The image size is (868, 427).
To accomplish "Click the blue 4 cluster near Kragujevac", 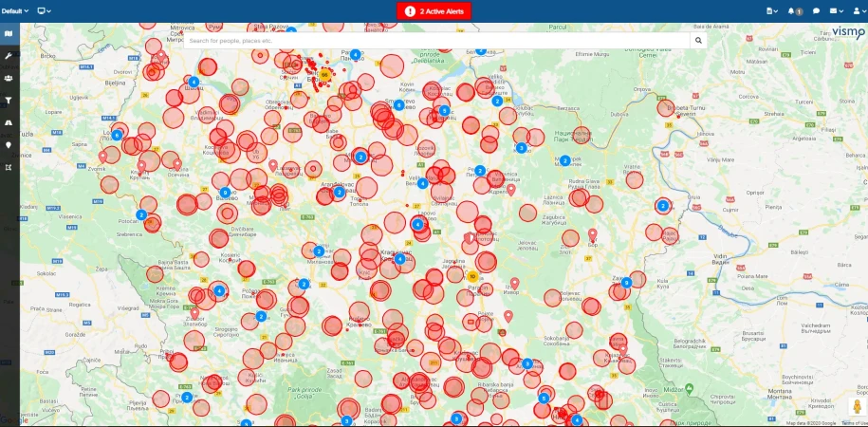I will 399,259.
